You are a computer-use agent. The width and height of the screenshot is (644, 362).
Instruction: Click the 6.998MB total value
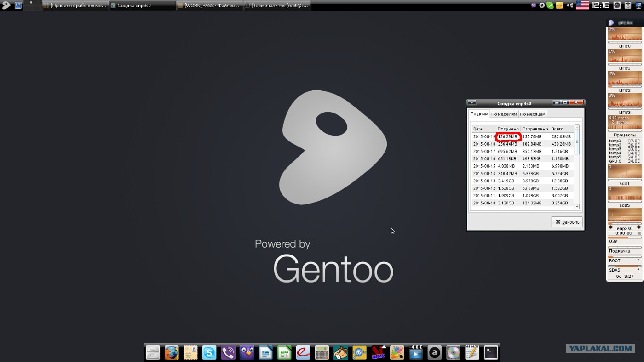(560, 166)
